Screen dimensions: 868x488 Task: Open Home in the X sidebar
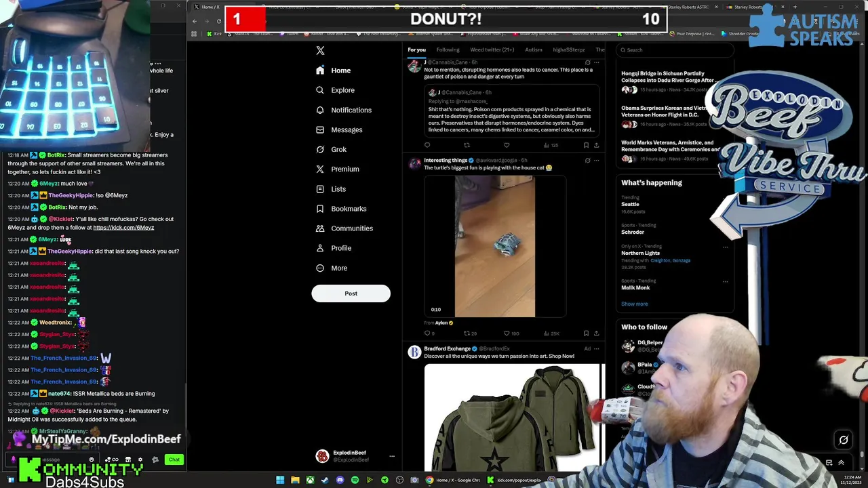334,70
